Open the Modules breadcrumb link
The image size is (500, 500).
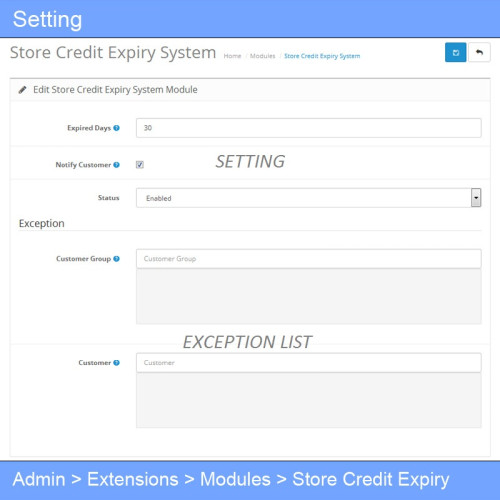[x=263, y=56]
